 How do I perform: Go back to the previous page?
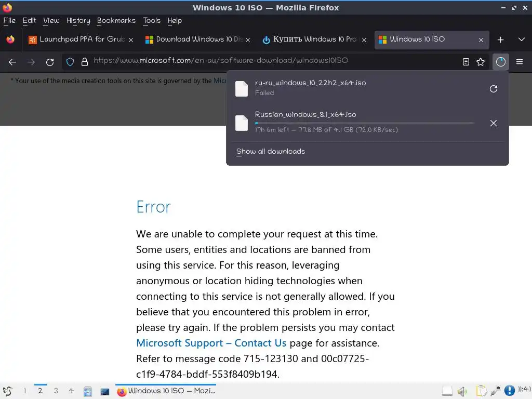click(x=12, y=62)
